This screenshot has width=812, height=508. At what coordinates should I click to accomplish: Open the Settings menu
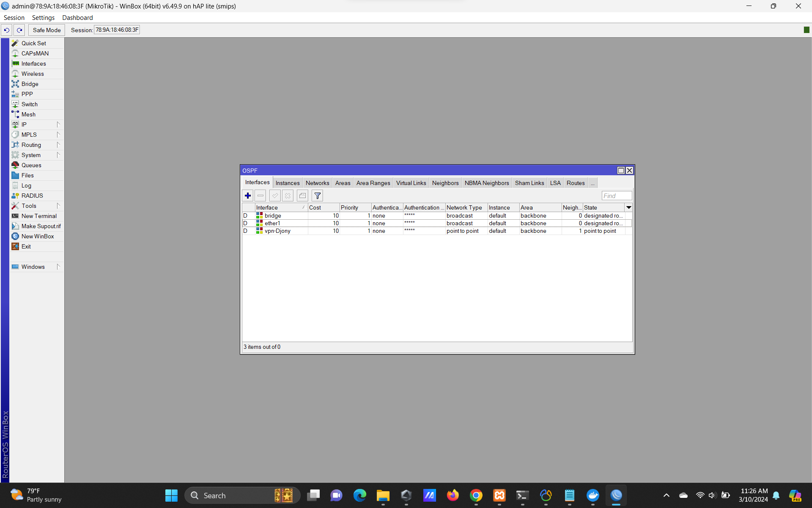[43, 17]
